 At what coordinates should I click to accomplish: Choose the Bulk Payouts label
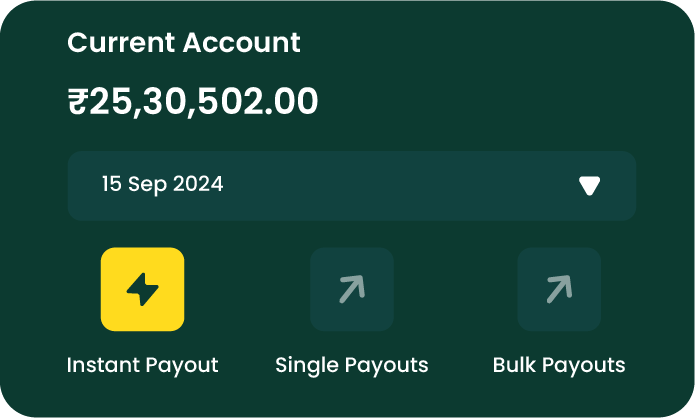559,365
